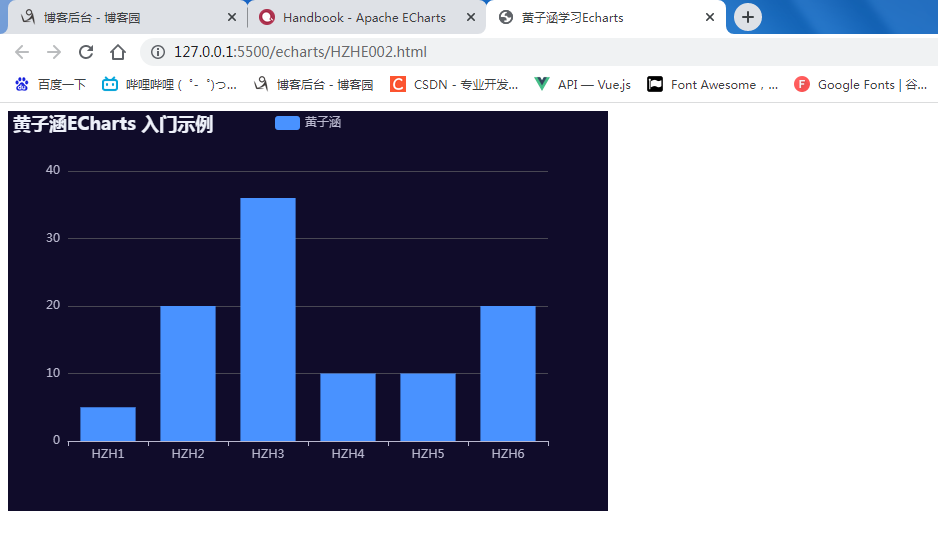Click the HZH4 bar in chart
The height and width of the screenshot is (540, 938).
click(348, 407)
